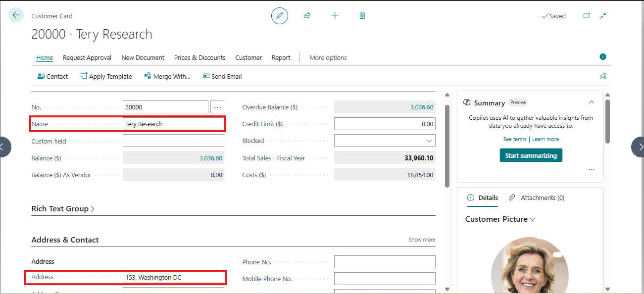Click the back arrow button

(x=16, y=15)
